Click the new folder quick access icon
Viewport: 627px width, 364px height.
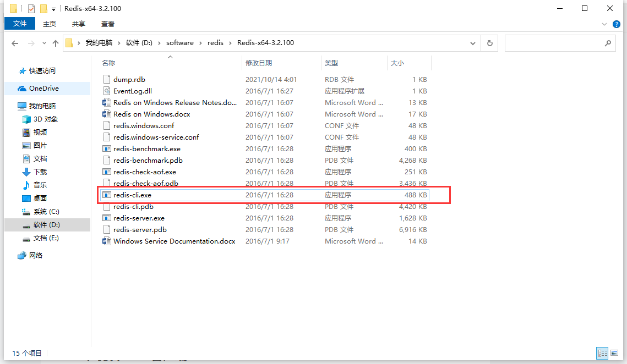(43, 8)
